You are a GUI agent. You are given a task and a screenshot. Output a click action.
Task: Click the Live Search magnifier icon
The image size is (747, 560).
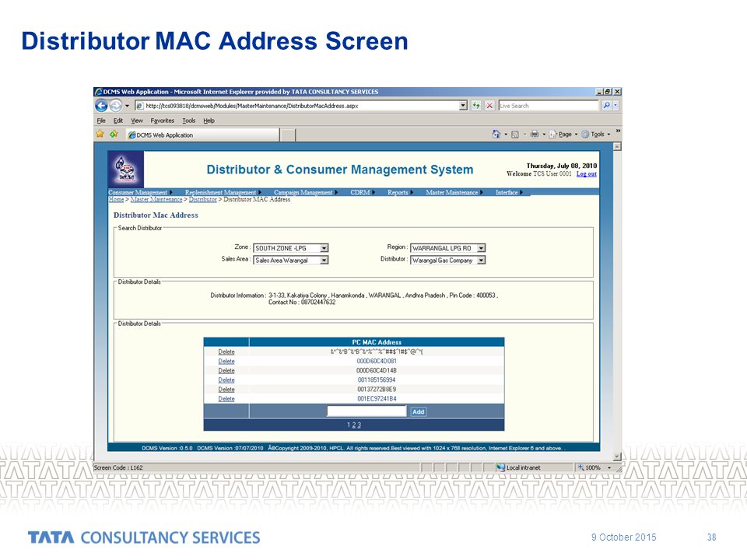click(x=606, y=106)
